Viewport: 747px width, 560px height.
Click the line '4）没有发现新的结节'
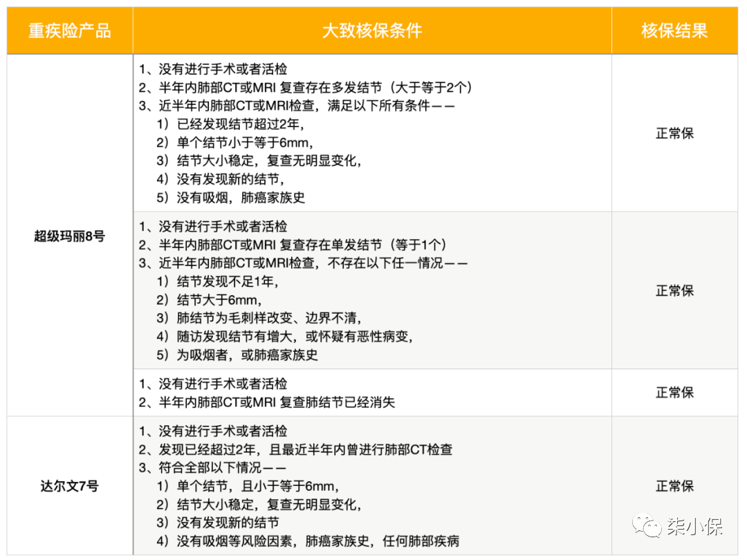pos(221,179)
